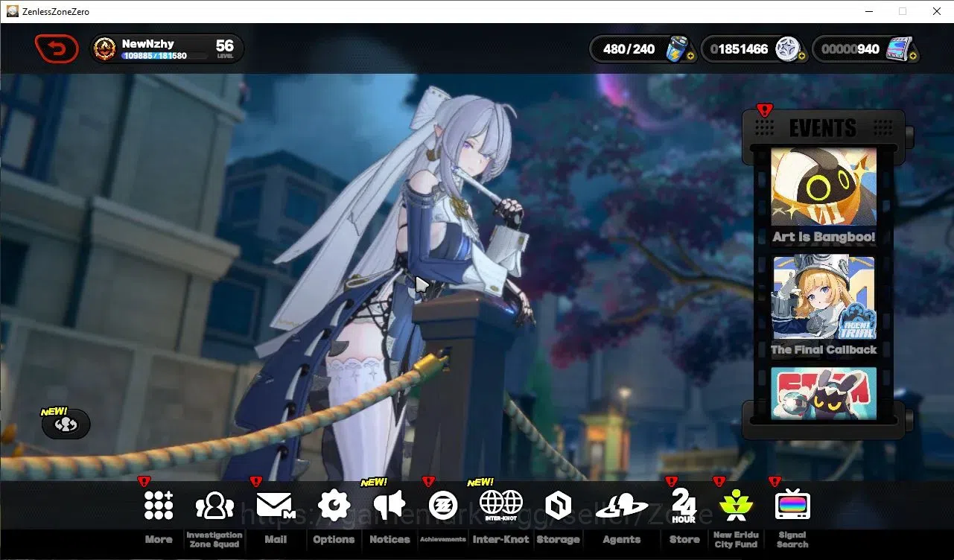Click the NewNzhy player name
This screenshot has width=954, height=560.
[147, 44]
